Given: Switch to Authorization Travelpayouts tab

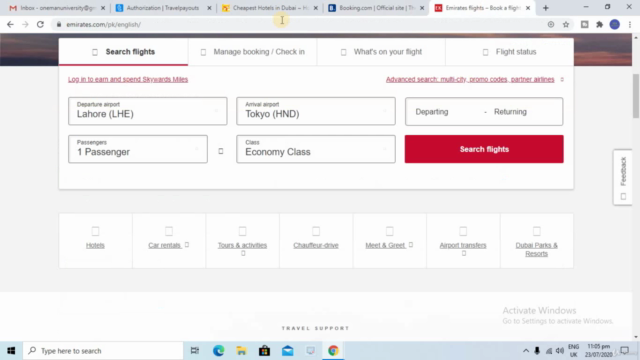Looking at the screenshot, I should [x=163, y=8].
